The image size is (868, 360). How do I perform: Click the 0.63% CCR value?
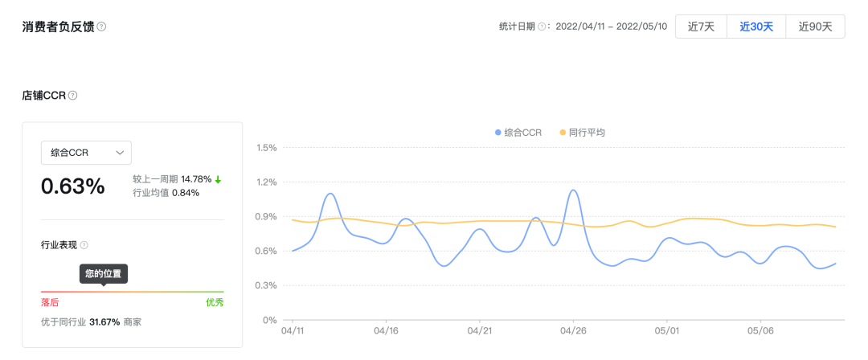(x=73, y=186)
